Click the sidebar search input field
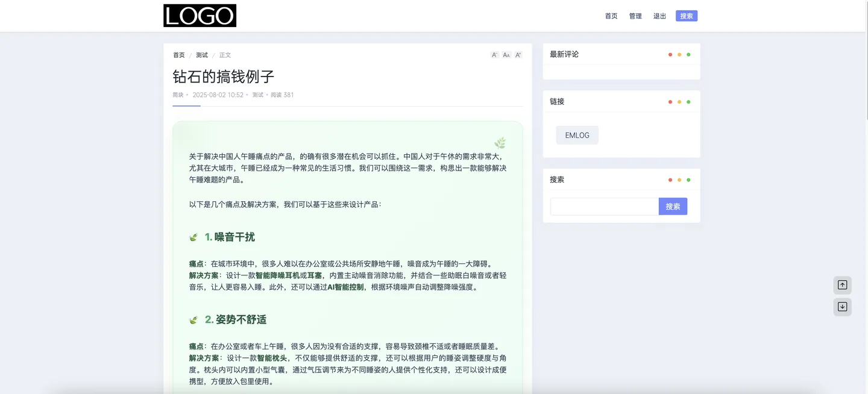The height and width of the screenshot is (394, 868). click(605, 207)
